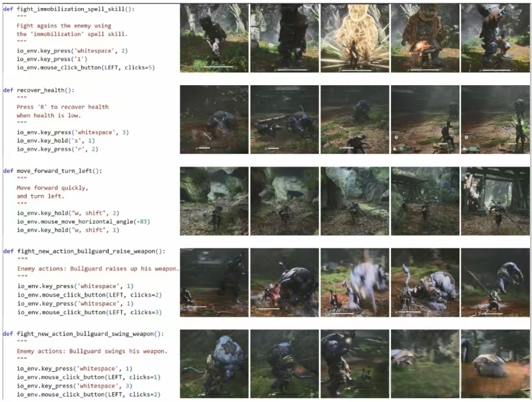The width and height of the screenshot is (532, 402).
Task: Click the 'Move forward quickly,' docstring line
Action: pyautogui.click(x=53, y=188)
